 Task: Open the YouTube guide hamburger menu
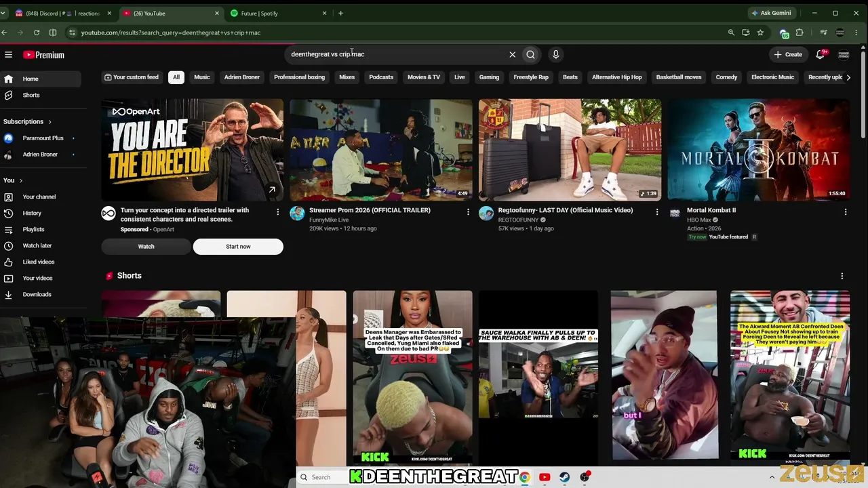[x=8, y=55]
